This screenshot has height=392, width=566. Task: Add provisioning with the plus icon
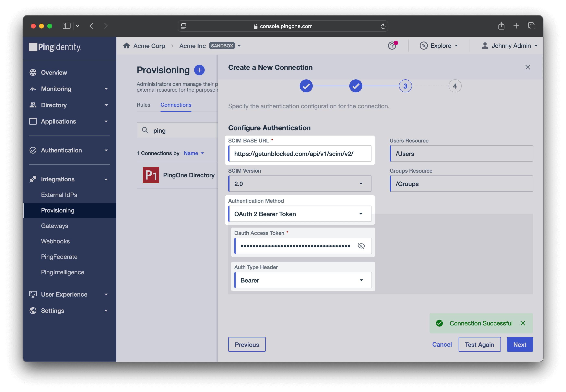click(x=199, y=70)
